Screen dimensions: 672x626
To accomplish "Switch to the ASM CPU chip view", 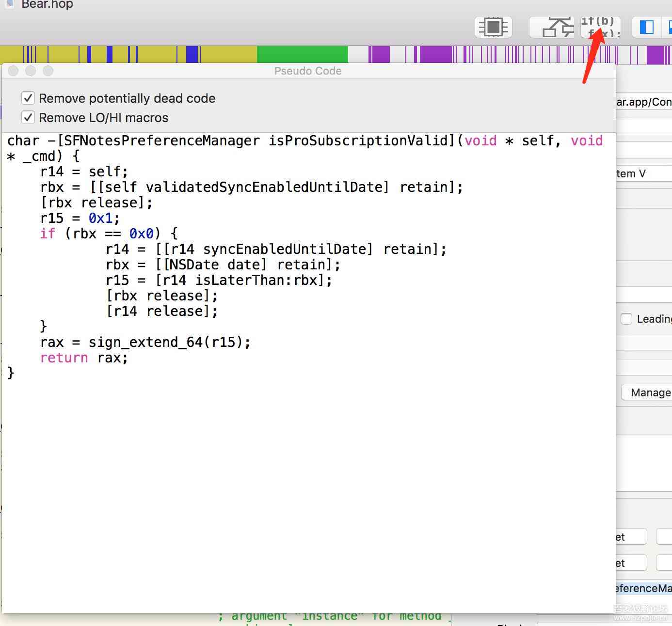I will (x=494, y=27).
